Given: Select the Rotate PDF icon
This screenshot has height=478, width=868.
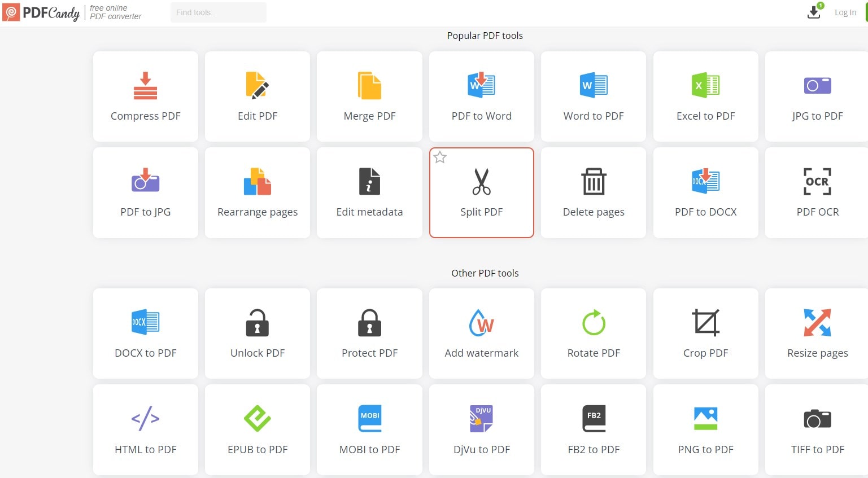Looking at the screenshot, I should (x=594, y=323).
